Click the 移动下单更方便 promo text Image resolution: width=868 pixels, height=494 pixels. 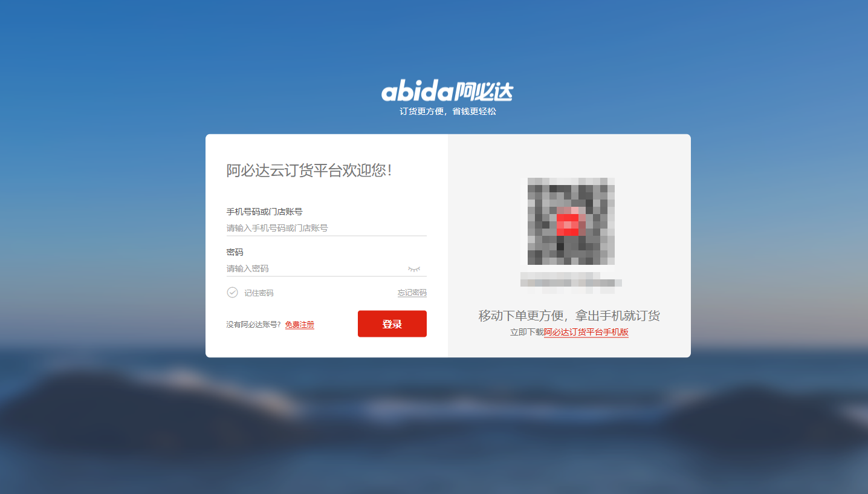521,316
